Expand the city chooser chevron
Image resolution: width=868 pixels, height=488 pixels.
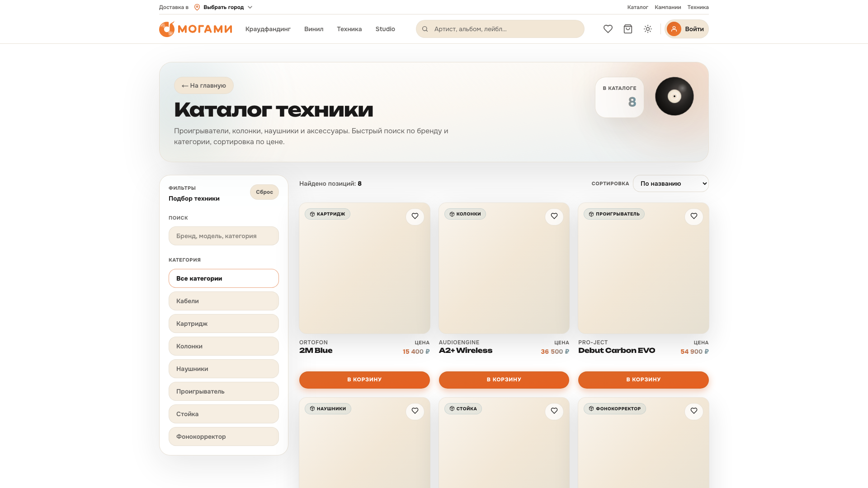(250, 7)
